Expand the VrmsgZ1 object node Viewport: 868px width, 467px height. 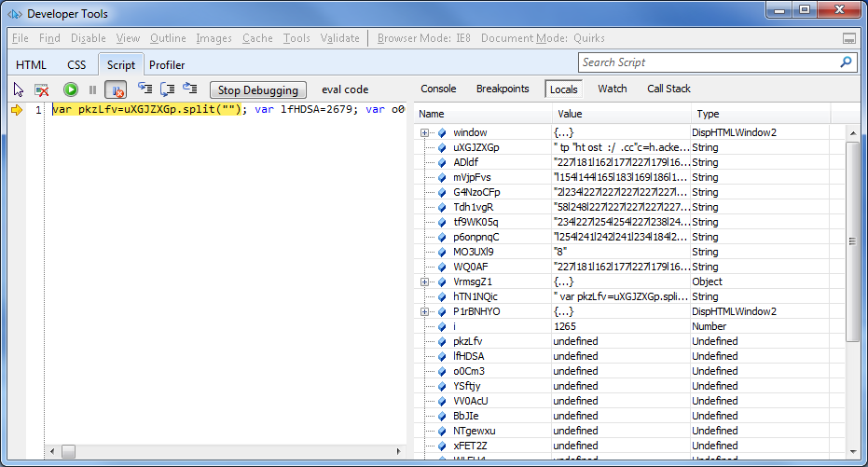[x=425, y=282]
